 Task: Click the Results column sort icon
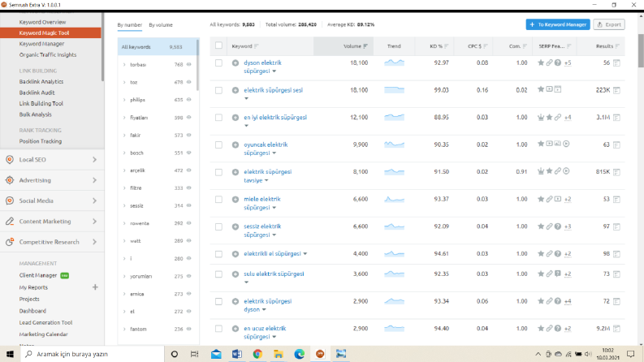(617, 46)
